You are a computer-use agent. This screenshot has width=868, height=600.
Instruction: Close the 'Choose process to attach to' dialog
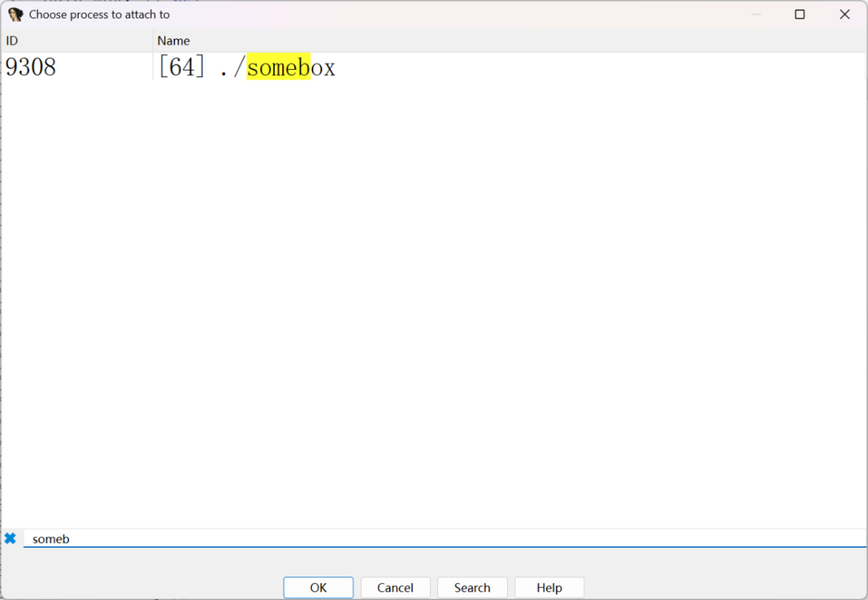pyautogui.click(x=845, y=14)
